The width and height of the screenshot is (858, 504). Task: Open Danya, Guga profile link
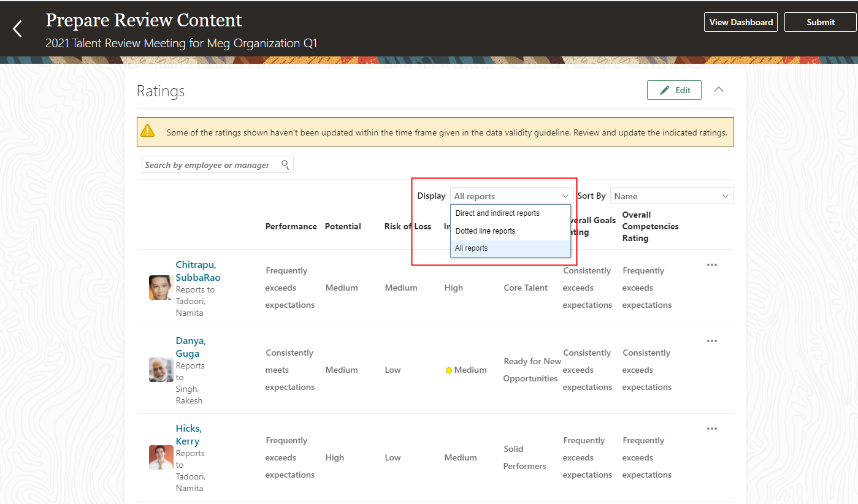tap(191, 347)
